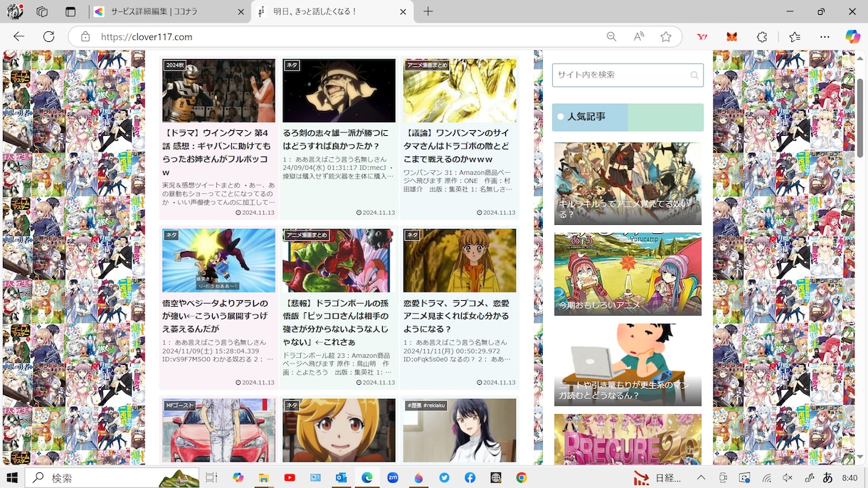The image size is (868, 488).
Task: Click the アラレ fight scene thumbnail
Action: (x=218, y=260)
